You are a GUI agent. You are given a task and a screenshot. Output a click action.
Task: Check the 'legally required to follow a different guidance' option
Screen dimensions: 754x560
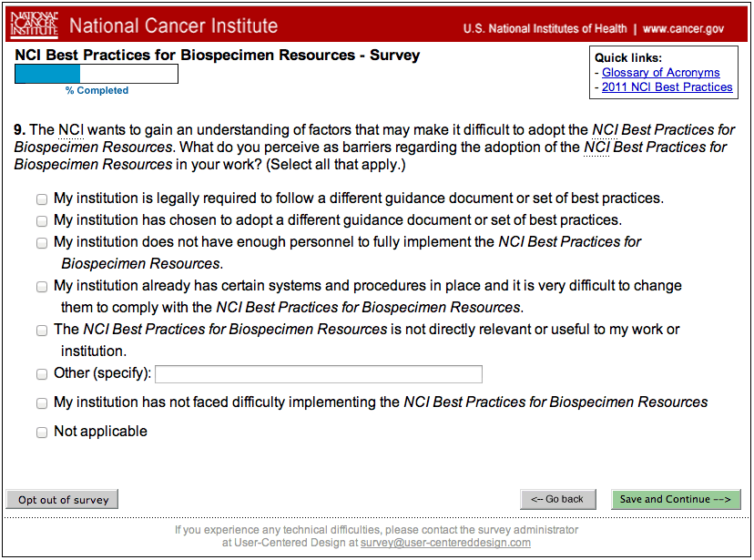point(42,199)
